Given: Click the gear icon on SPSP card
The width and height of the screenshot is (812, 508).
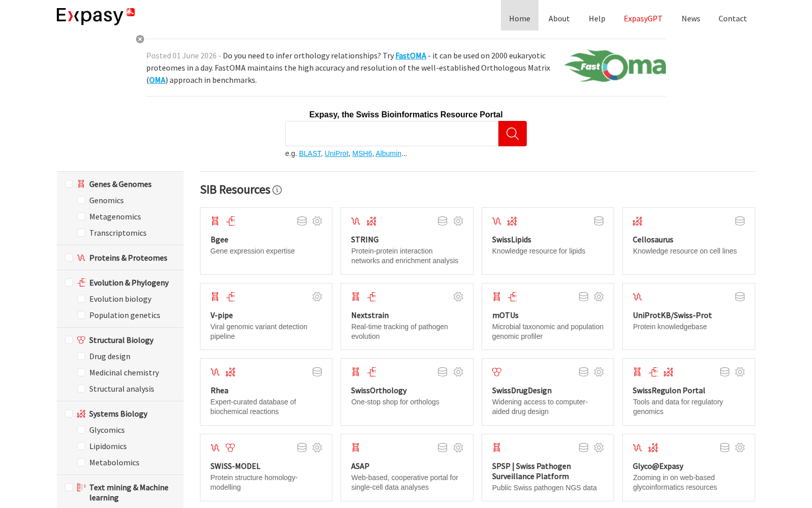Looking at the screenshot, I should click(599, 448).
